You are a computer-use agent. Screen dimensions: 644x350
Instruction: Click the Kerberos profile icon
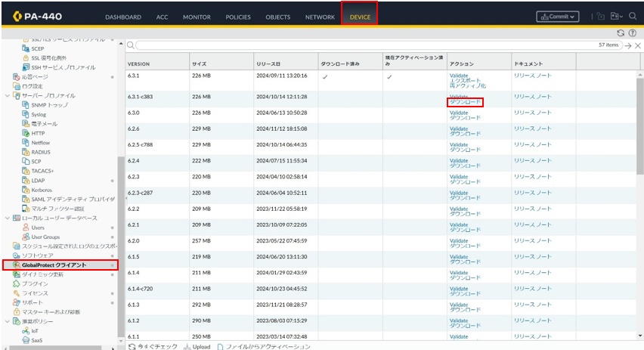26,190
